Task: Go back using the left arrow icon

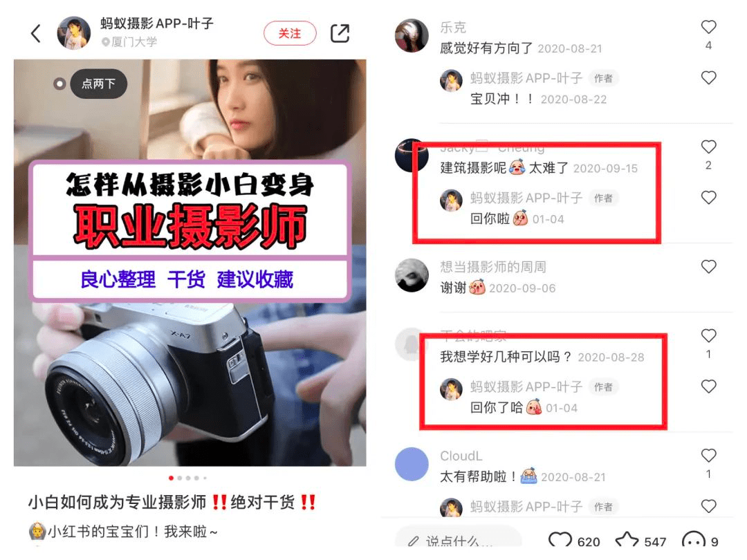Action: point(36,33)
